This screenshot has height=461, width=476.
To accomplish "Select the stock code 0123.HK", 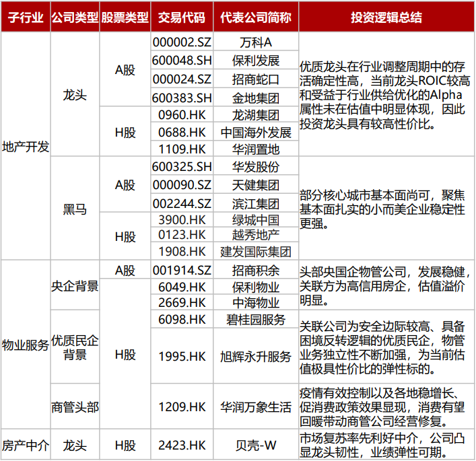I will 182,235.
